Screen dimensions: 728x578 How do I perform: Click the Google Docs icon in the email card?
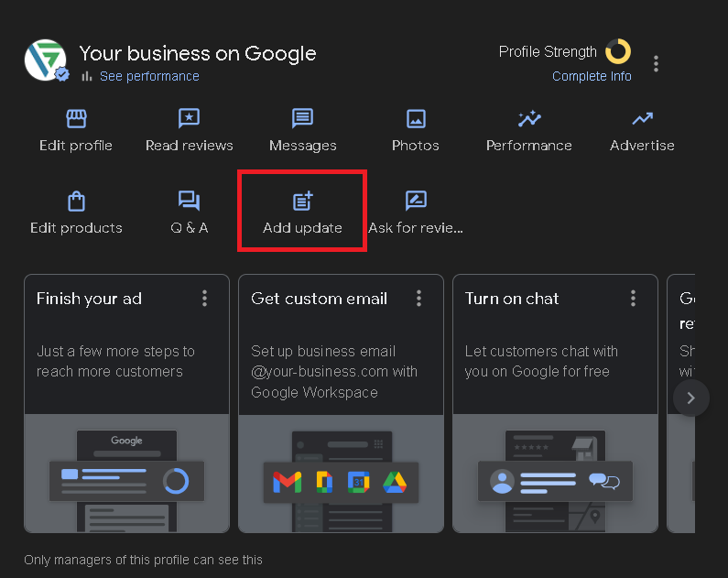click(324, 482)
